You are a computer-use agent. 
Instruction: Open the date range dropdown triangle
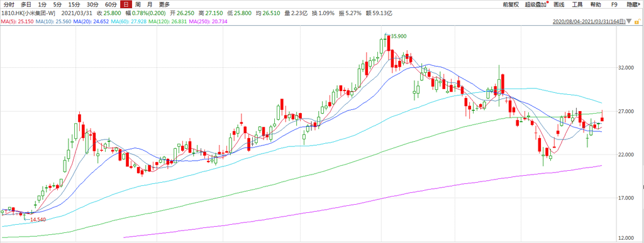click(x=629, y=21)
